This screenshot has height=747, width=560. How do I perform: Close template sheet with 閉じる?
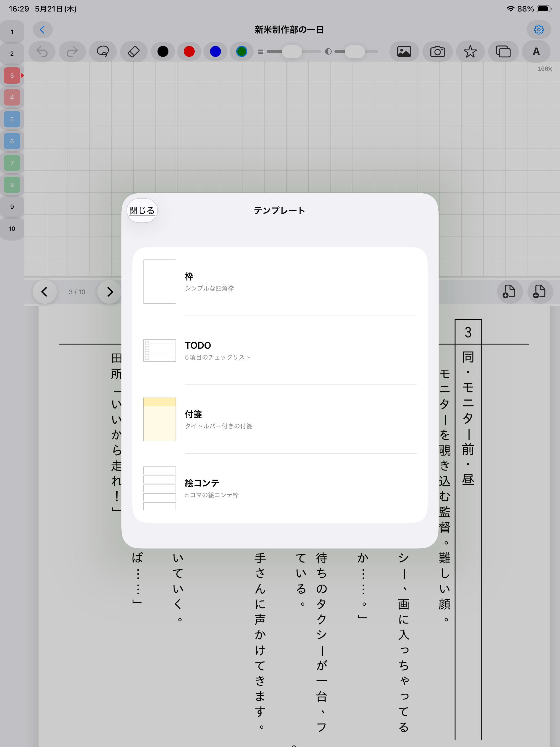coord(142,210)
